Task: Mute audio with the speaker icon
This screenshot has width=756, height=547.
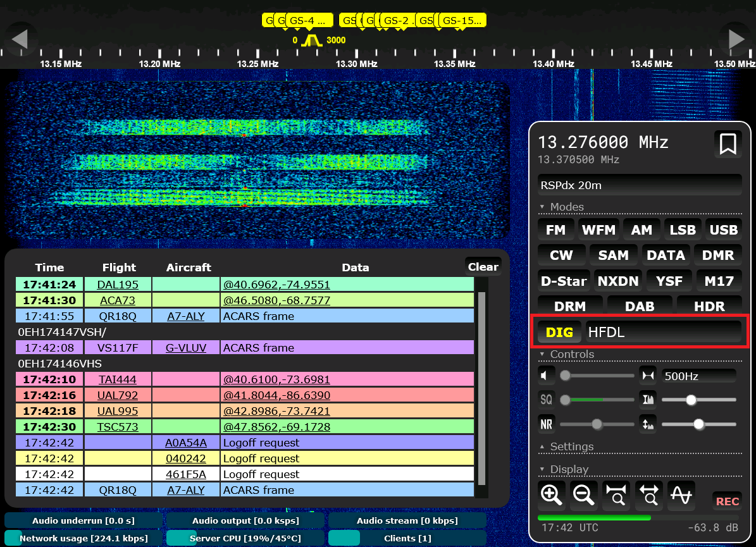Action: coord(546,376)
